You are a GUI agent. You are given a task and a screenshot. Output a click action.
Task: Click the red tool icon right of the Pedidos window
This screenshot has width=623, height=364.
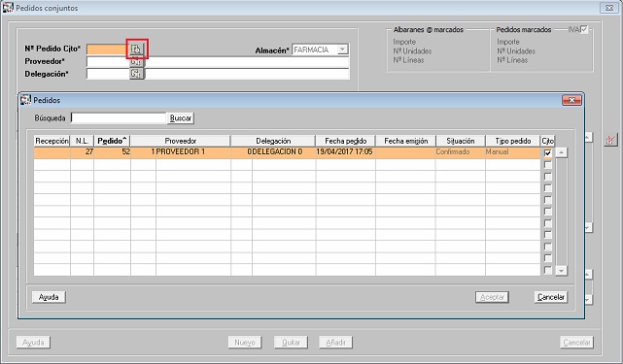(611, 140)
